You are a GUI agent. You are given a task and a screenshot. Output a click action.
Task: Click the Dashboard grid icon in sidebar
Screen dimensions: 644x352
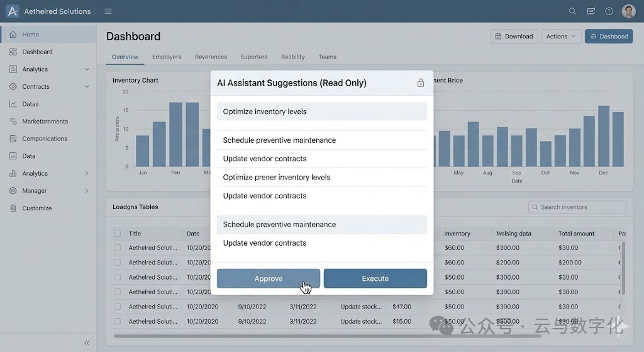click(13, 52)
